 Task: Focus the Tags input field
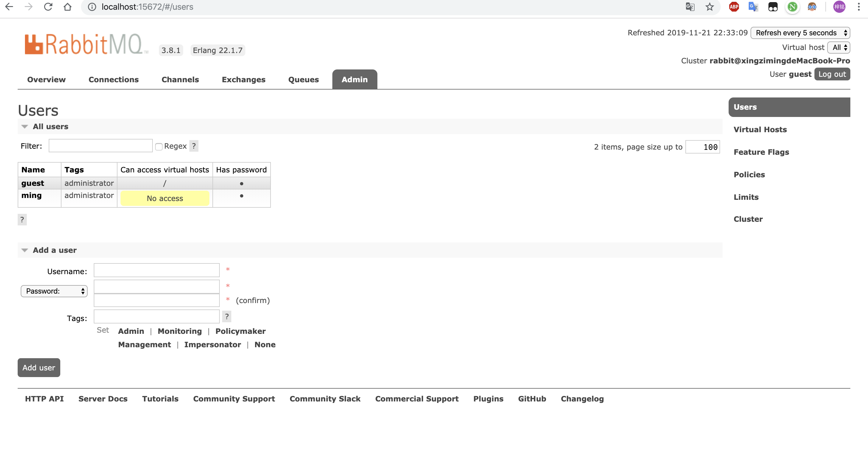click(157, 316)
